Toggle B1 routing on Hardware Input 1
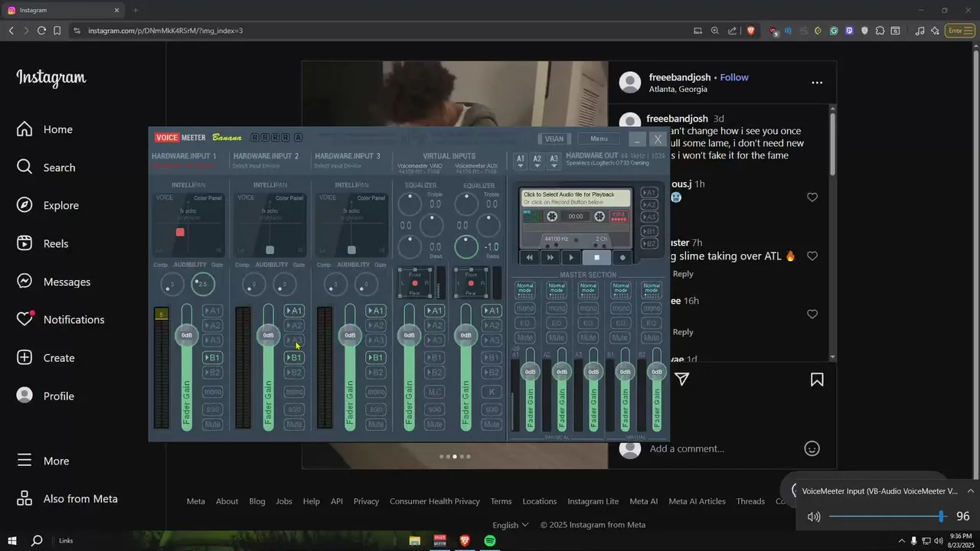 [x=212, y=357]
